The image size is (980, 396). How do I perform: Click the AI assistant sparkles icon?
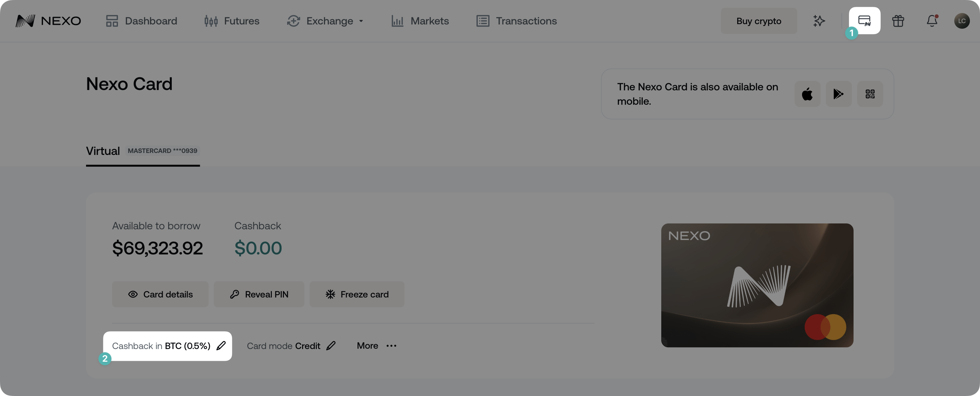[x=818, y=21]
